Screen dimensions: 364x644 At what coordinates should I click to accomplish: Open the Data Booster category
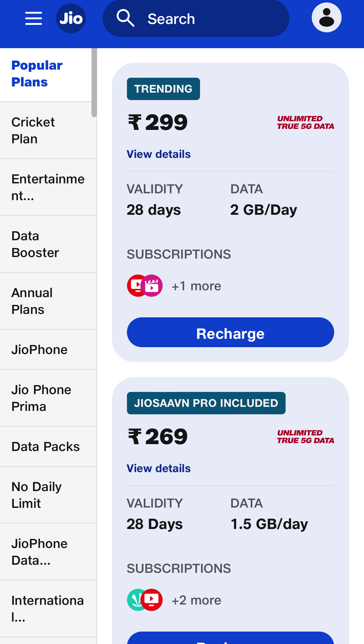coord(48,244)
